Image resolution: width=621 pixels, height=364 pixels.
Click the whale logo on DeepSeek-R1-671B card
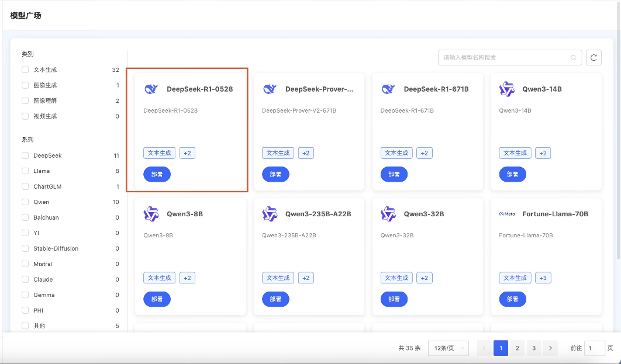click(x=388, y=89)
